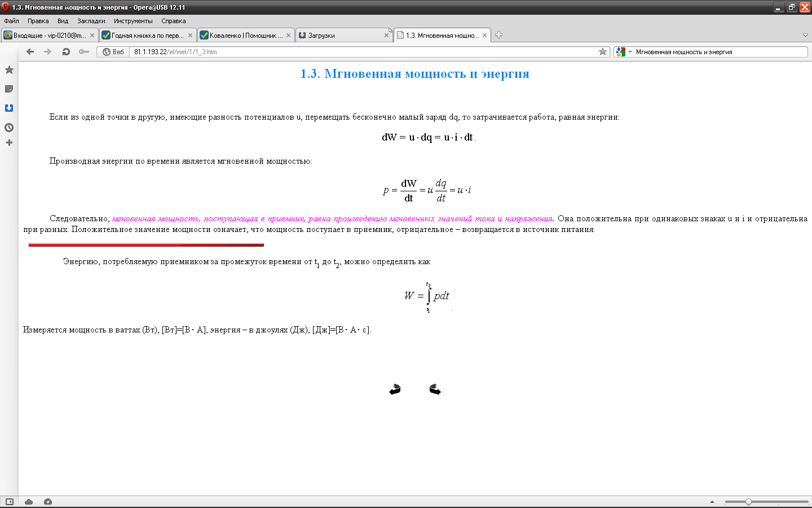Open the search engine dropdown arrow
This screenshot has width=812, height=508.
pyautogui.click(x=630, y=52)
